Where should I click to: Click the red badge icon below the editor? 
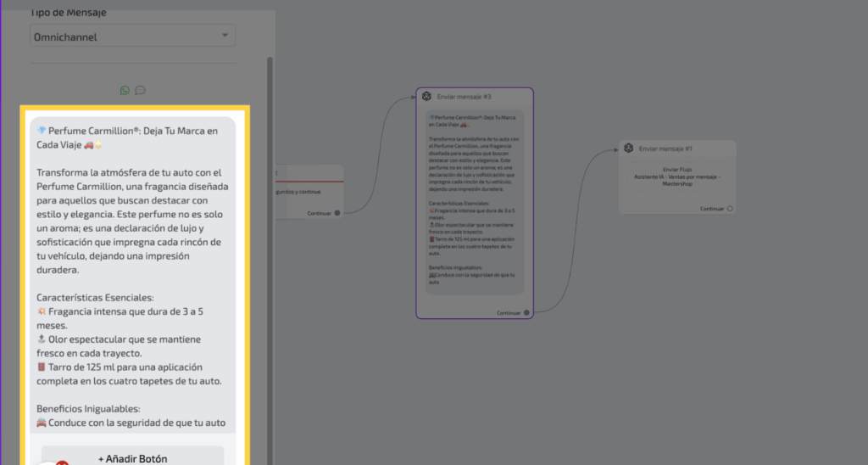click(x=61, y=462)
